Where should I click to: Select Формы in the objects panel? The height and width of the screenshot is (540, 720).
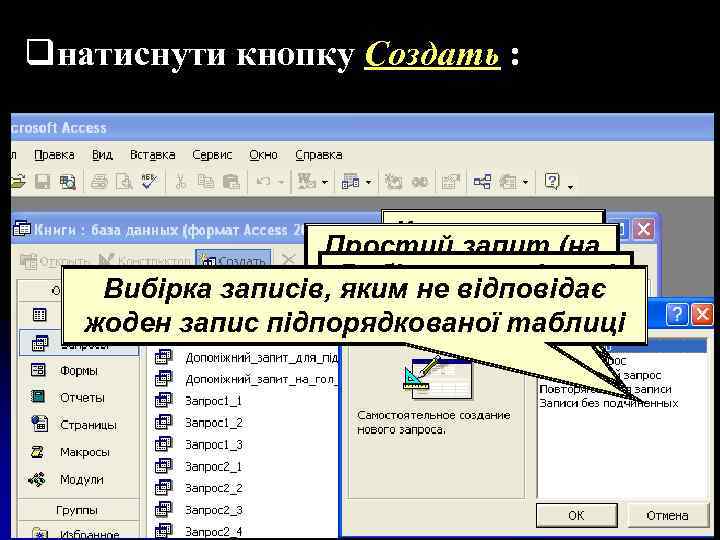78,371
